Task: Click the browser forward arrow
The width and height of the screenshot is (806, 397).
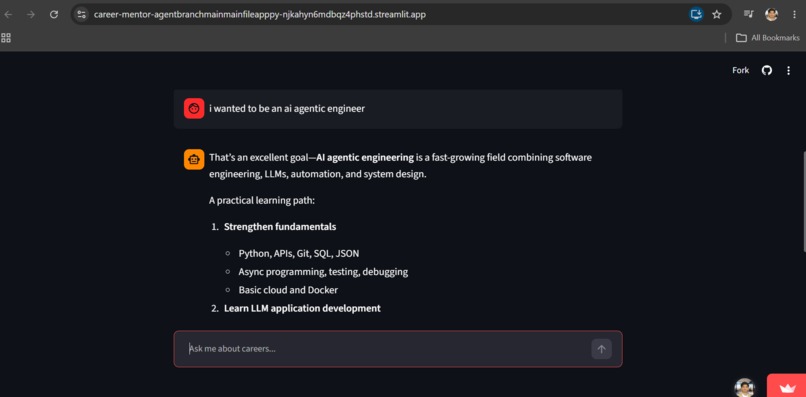Action: click(31, 14)
